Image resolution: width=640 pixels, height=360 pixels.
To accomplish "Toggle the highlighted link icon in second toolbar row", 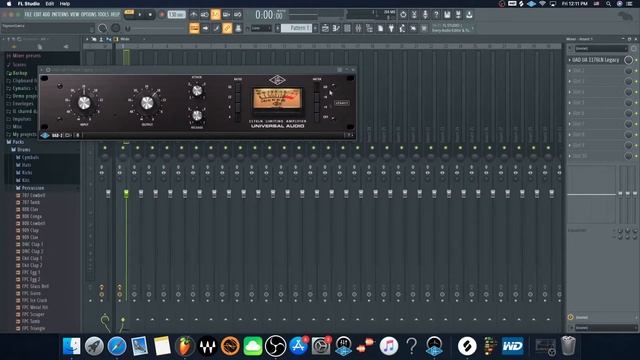I will (227, 28).
